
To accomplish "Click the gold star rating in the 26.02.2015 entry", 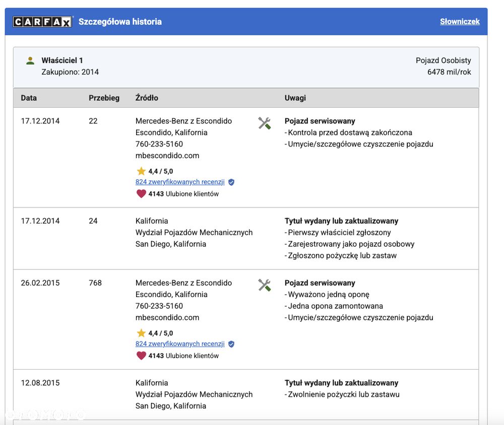I will [x=141, y=333].
